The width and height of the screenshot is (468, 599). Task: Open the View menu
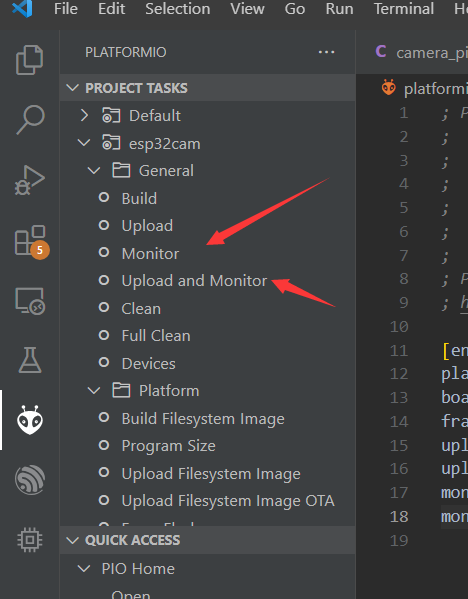(x=247, y=9)
